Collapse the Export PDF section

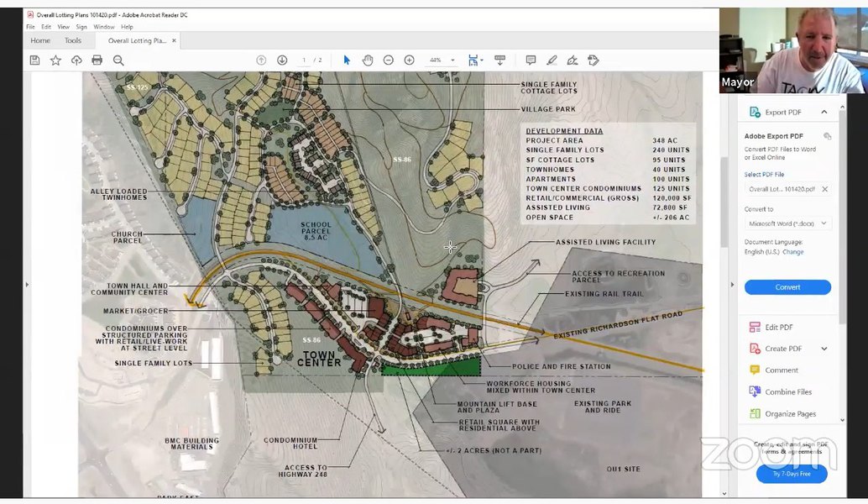(824, 112)
